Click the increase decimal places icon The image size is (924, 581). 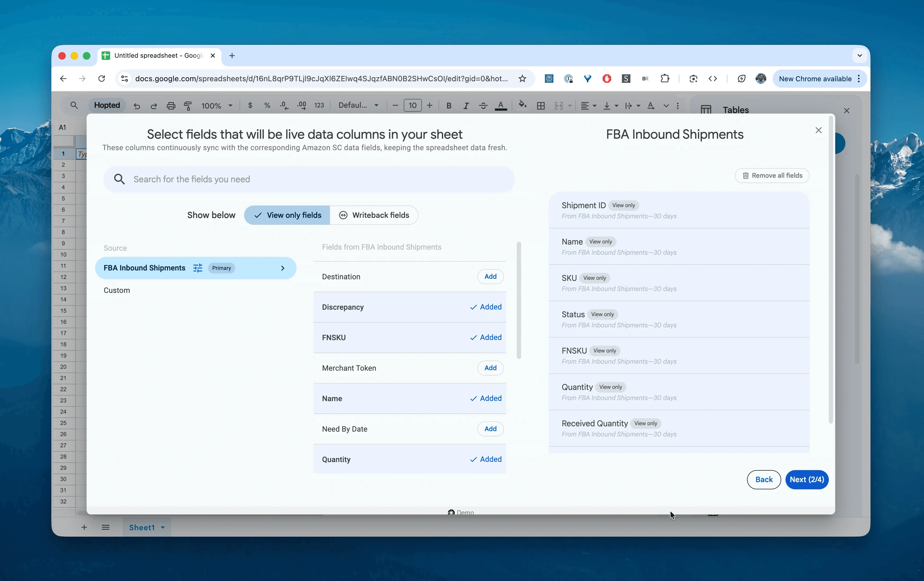[x=302, y=106]
